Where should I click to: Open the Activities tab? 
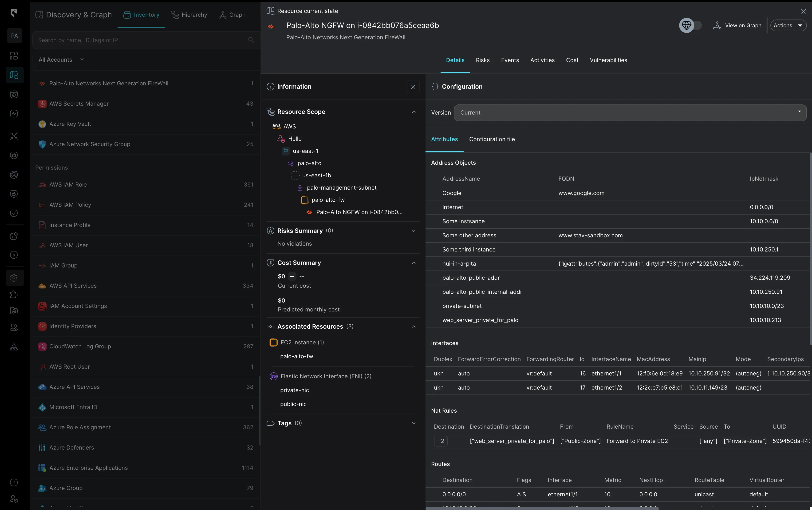pos(542,60)
